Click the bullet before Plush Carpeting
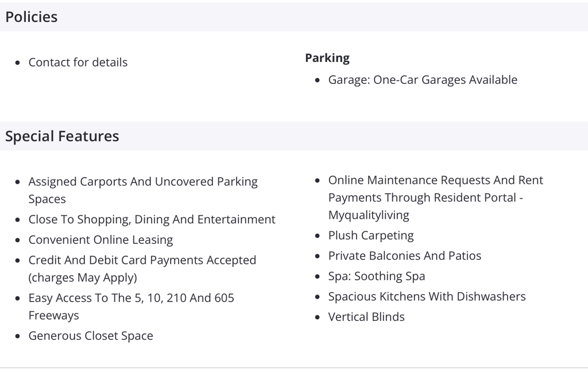 coord(318,236)
